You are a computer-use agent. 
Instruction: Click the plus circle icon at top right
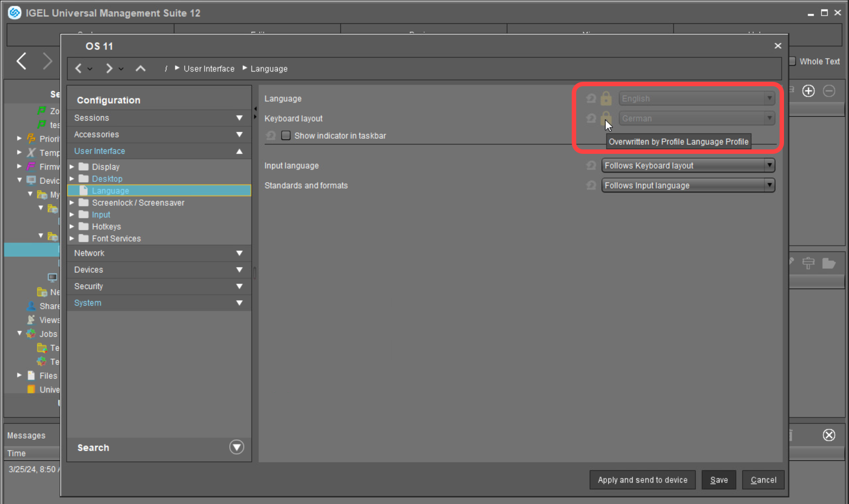point(808,91)
